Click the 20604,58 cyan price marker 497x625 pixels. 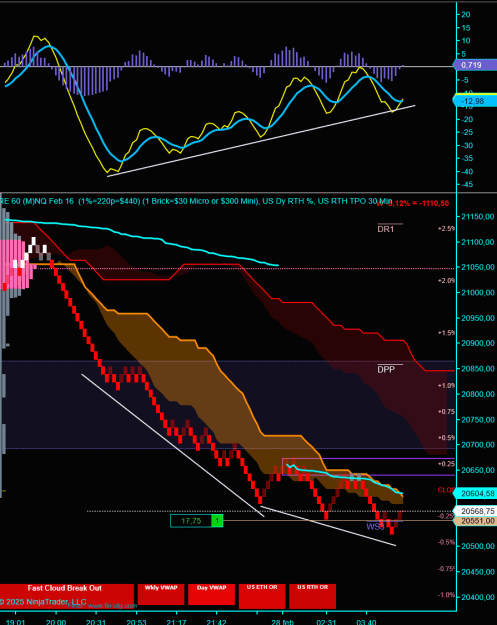[x=475, y=493]
